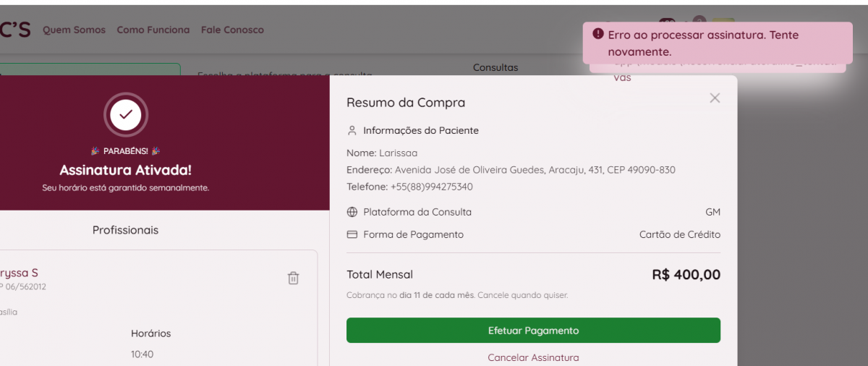Click the globe icon beside Plataforma da Consulta
This screenshot has width=868, height=366.
352,212
